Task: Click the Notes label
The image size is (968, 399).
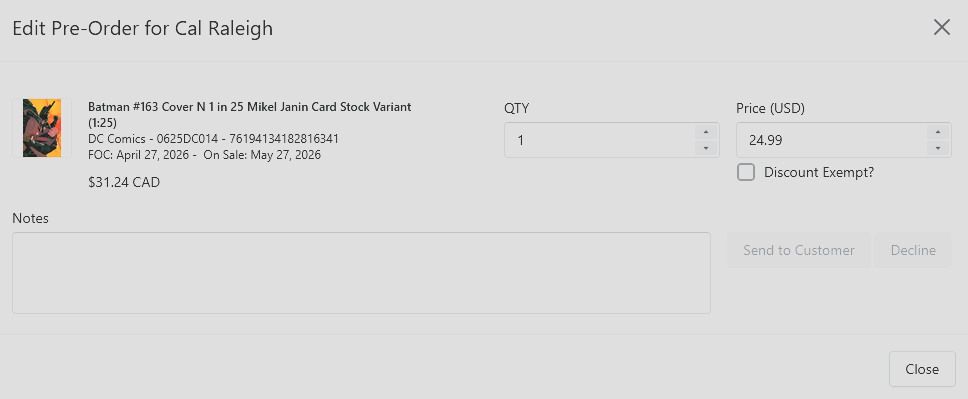Action: point(30,218)
